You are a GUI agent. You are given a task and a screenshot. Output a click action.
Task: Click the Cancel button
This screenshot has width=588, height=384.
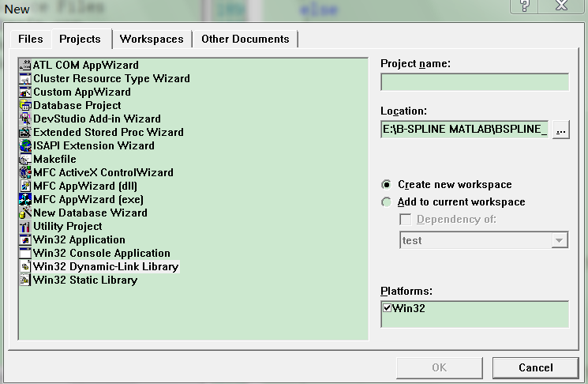click(535, 368)
